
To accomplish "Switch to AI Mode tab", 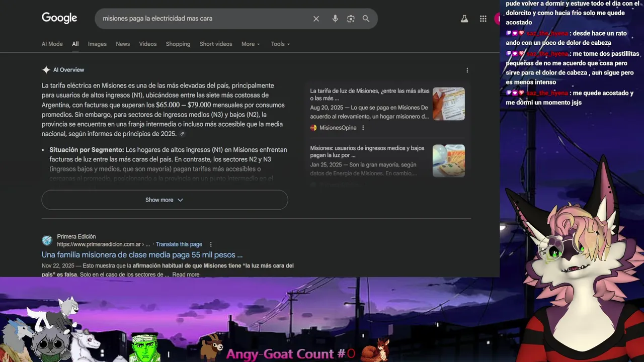I will point(52,44).
